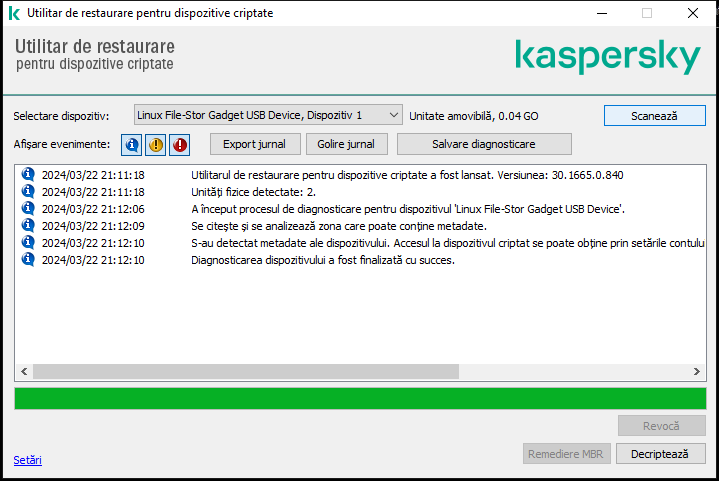
Task: Click the Kaspersky title bar icon
Action: 15,13
